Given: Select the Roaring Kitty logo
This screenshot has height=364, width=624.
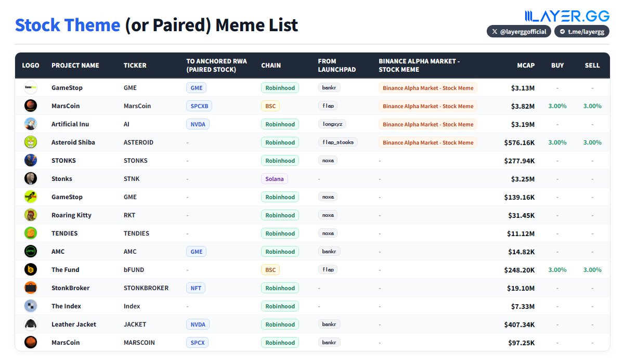Looking at the screenshot, I should coord(31,215).
